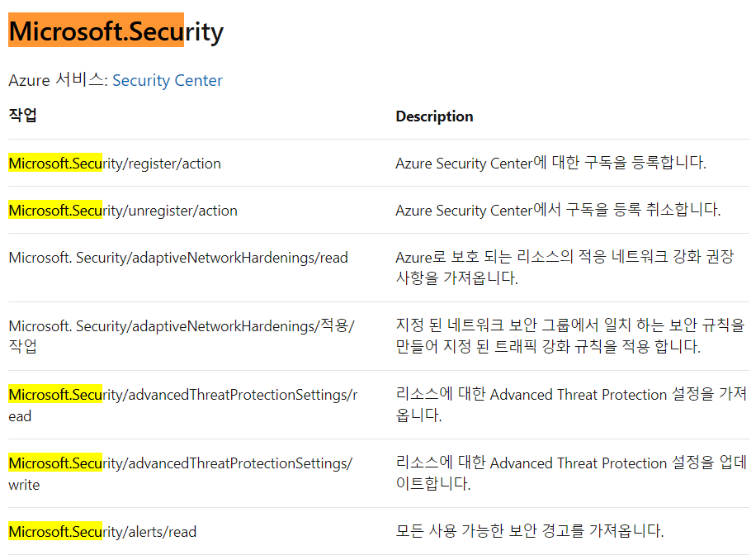Click adaptive network hardening recommendation description
The width and height of the screenshot is (756, 560).
565,268
